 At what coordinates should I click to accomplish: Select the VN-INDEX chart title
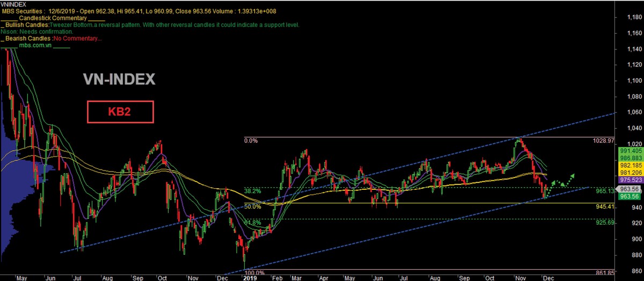pyautogui.click(x=119, y=80)
